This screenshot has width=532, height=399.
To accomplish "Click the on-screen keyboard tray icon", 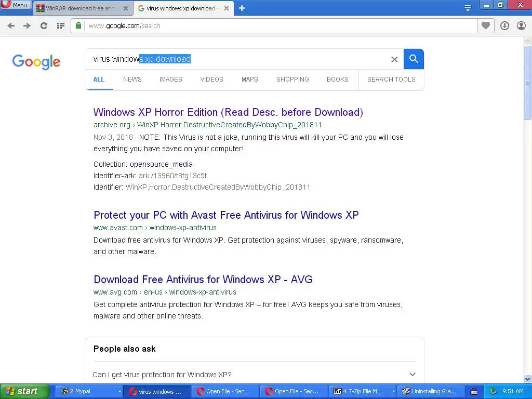I will pyautogui.click(x=474, y=392).
